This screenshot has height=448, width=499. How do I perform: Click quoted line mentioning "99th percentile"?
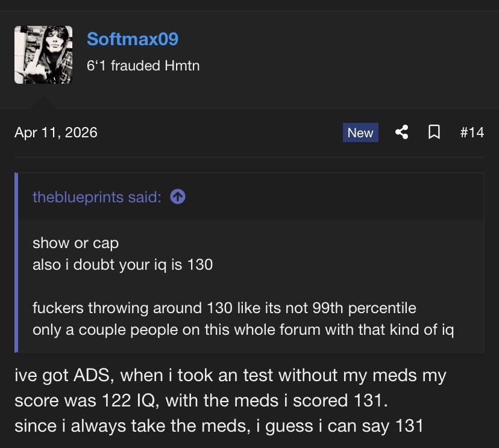[224, 308]
